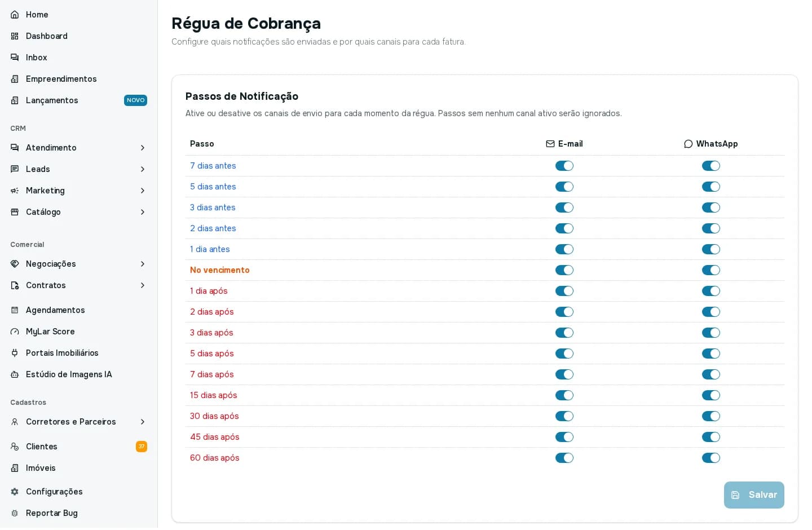Switch off WhatsApp for 1 dia após

pos(711,291)
